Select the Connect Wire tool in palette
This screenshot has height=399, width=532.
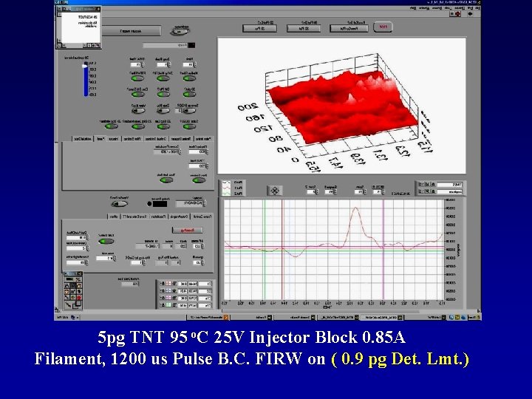tap(79, 291)
